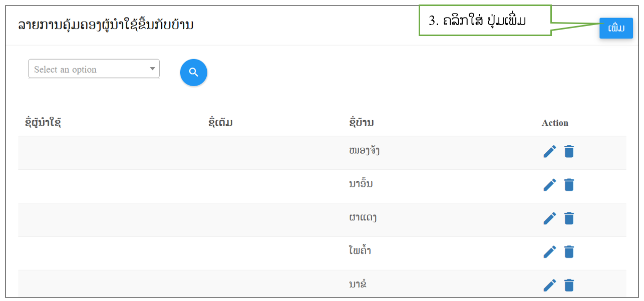Edit the ນາອັ້ນ village row

550,185
